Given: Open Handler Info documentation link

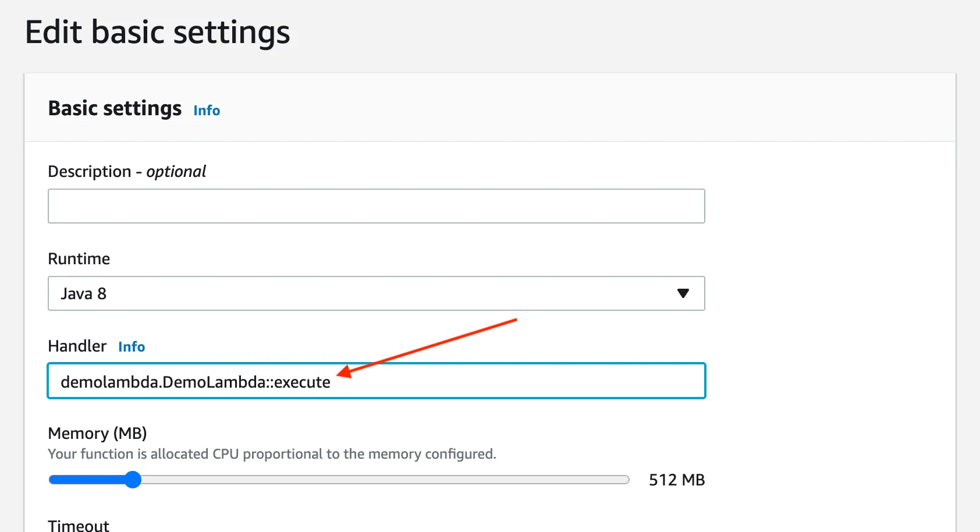Looking at the screenshot, I should click(132, 346).
